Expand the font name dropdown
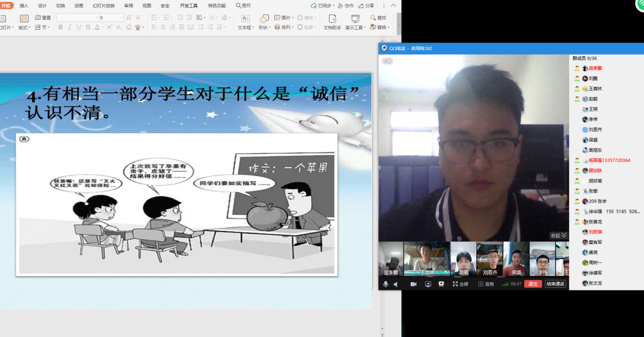The height and width of the screenshot is (337, 644). 97,18
